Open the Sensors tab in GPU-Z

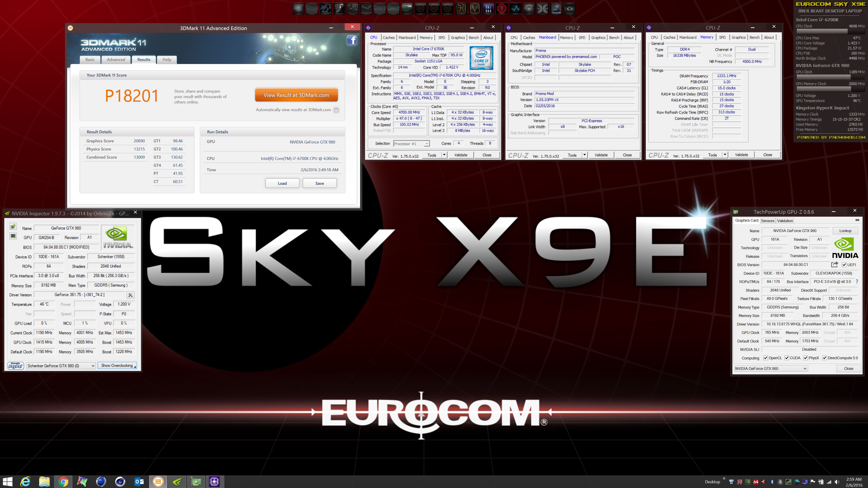coord(767,221)
